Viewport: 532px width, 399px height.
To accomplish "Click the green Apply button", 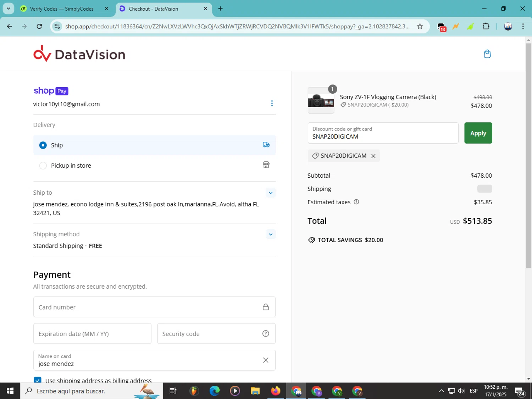I will (x=478, y=133).
